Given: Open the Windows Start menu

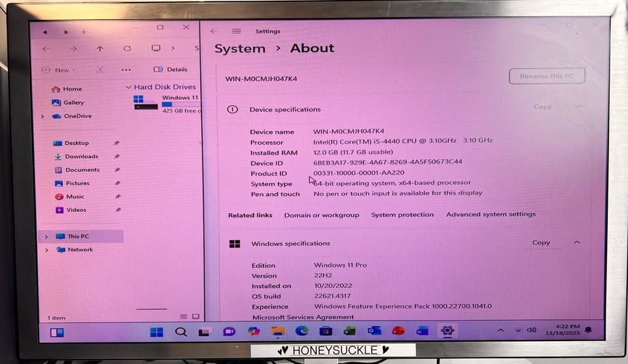Looking at the screenshot, I should [x=156, y=332].
